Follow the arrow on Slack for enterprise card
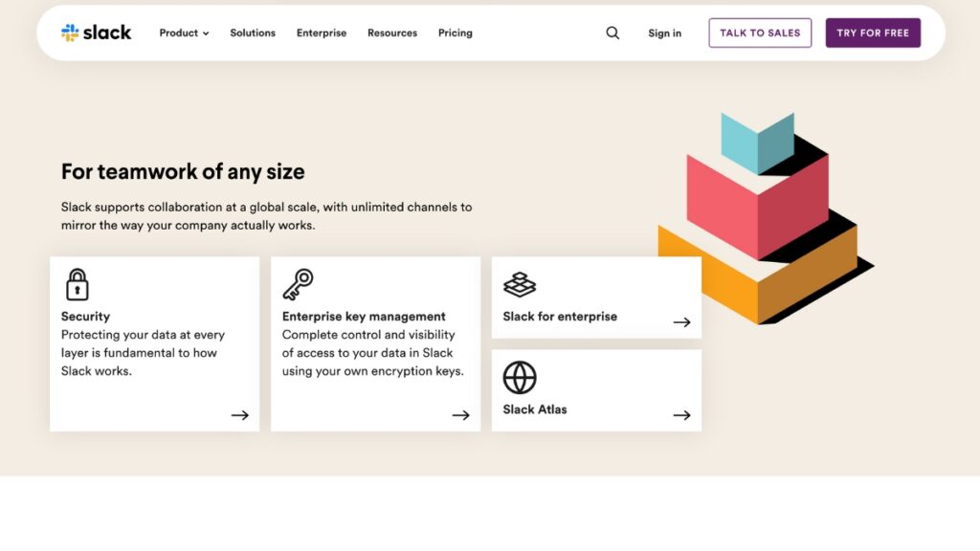The width and height of the screenshot is (980, 551). click(681, 322)
